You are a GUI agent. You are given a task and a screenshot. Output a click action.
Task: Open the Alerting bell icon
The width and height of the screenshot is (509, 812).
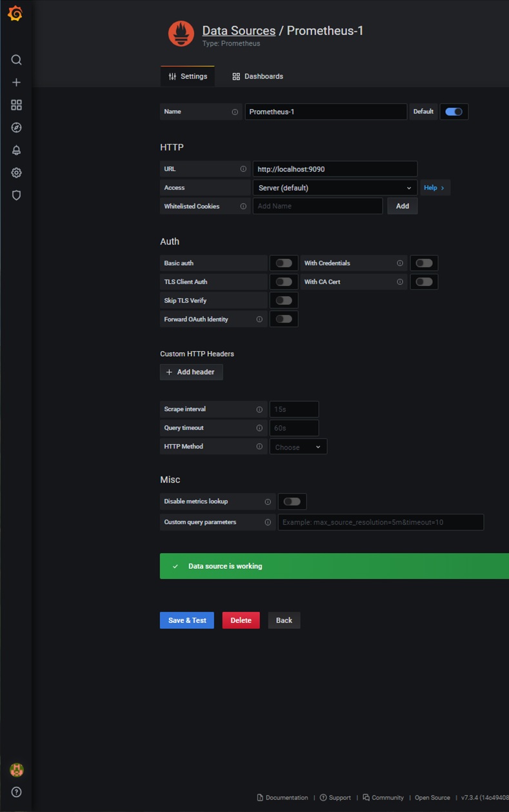click(17, 150)
